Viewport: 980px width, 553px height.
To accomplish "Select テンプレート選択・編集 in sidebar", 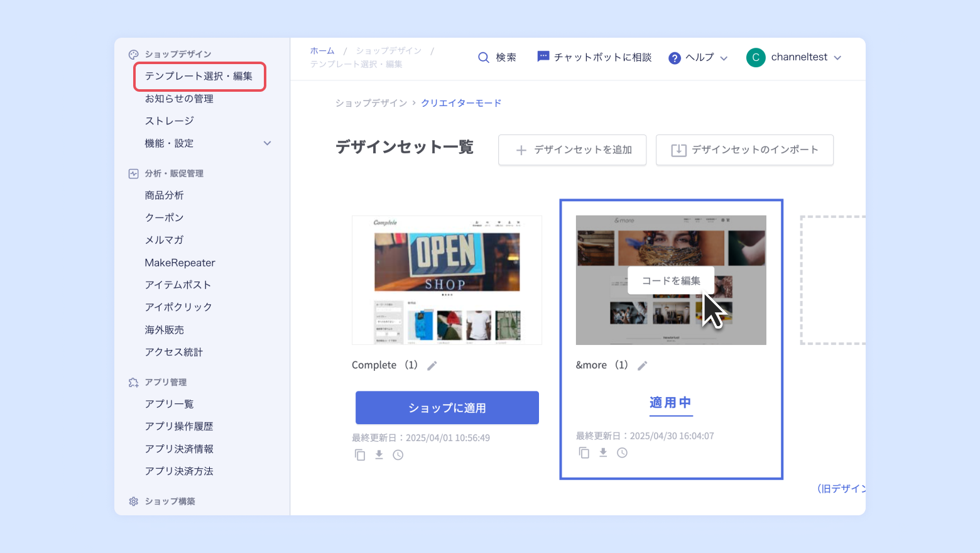I will pos(199,76).
